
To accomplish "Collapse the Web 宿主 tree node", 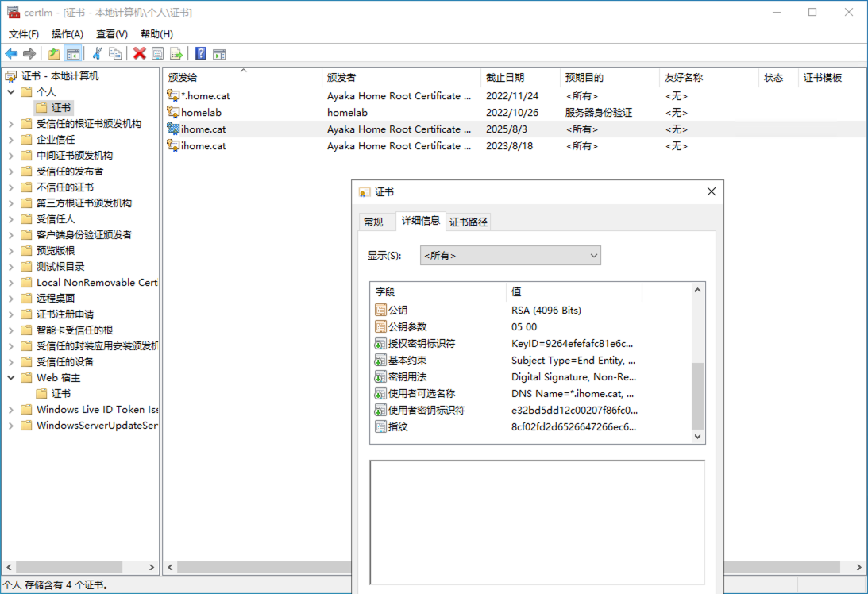I will [x=11, y=378].
